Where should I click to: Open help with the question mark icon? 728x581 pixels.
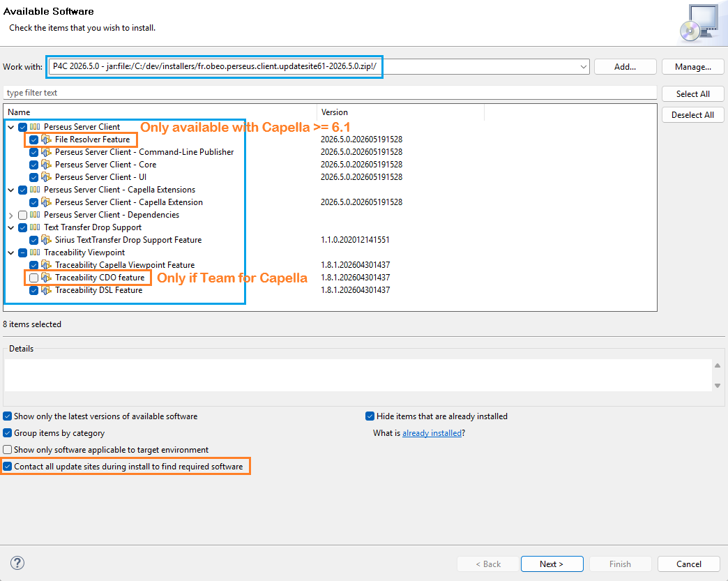(x=17, y=563)
